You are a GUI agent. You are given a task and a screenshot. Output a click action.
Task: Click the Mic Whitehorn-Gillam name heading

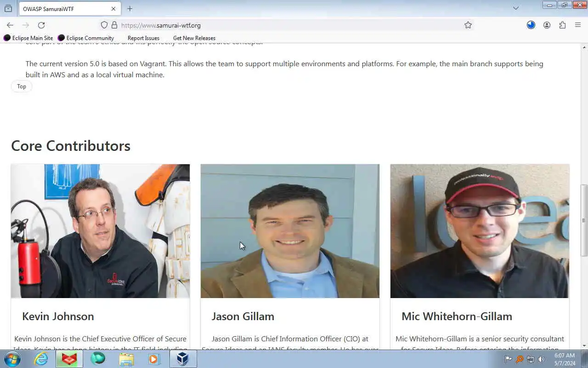point(457,316)
